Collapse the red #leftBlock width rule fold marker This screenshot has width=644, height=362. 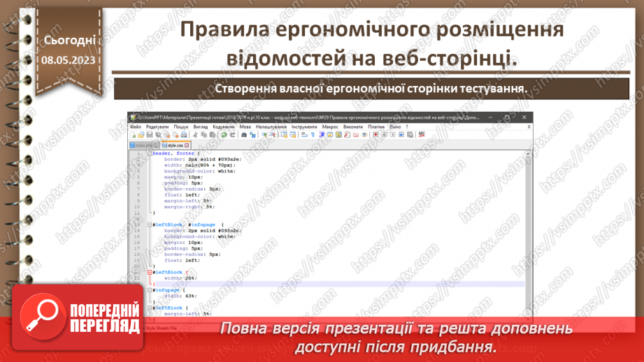[151, 271]
